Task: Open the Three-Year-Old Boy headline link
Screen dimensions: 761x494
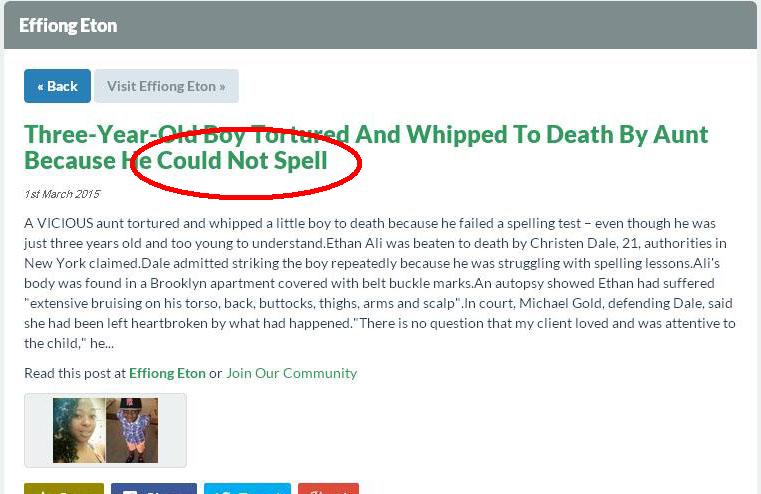Action: (366, 148)
